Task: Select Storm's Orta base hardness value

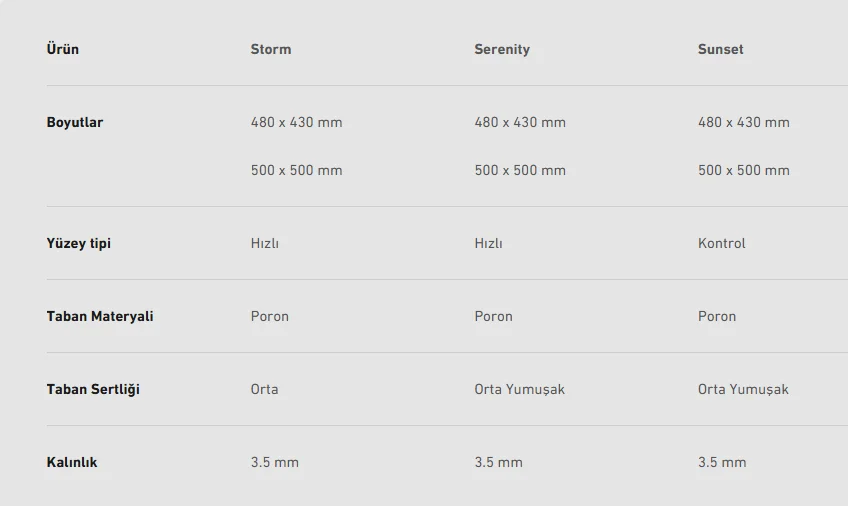Action: (x=265, y=389)
